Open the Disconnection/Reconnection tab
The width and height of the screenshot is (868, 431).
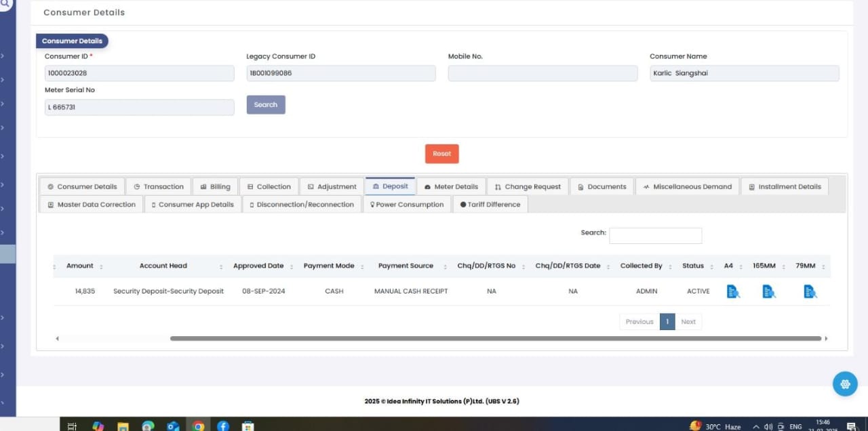coord(302,204)
